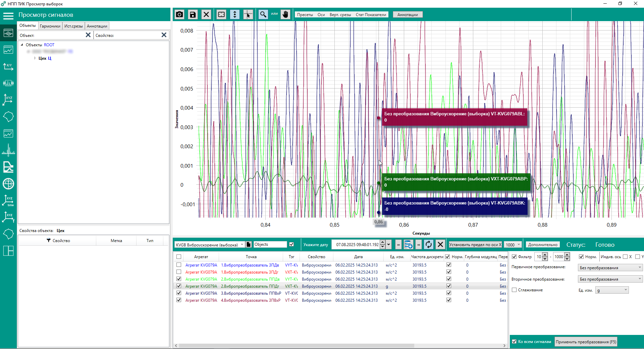Activate the cursor pointer tool icon
644x349 pixels.
click(248, 14)
